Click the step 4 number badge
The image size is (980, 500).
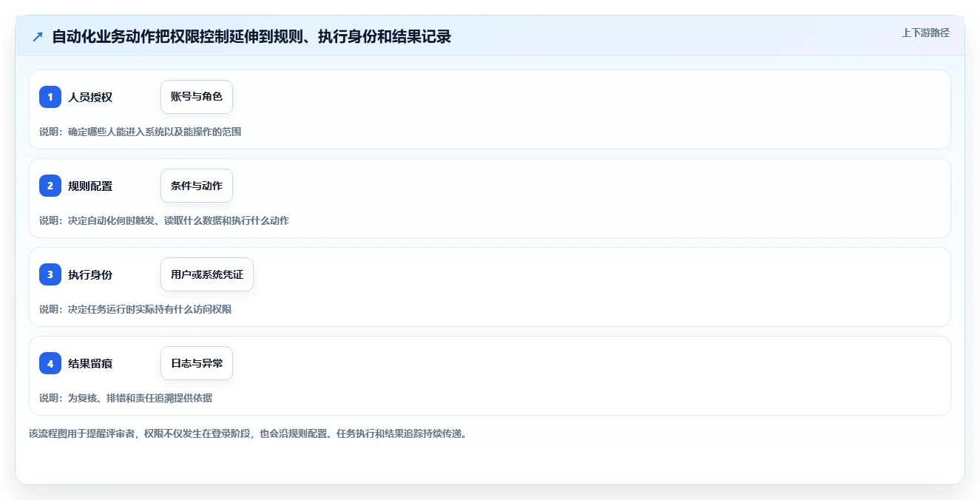point(50,363)
